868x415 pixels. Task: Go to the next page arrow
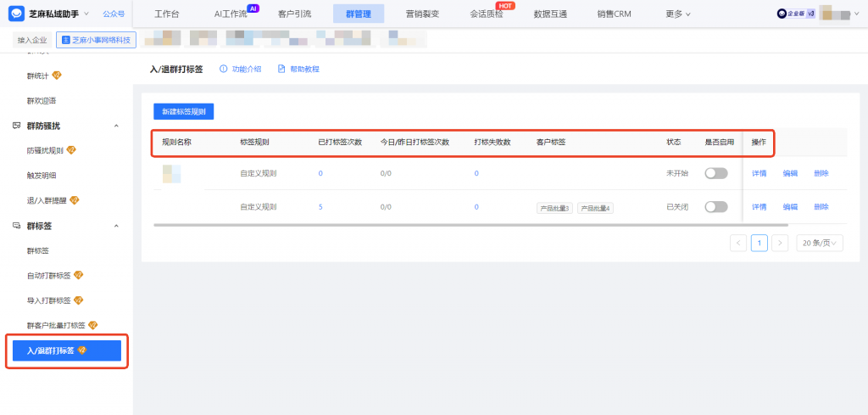pos(780,243)
